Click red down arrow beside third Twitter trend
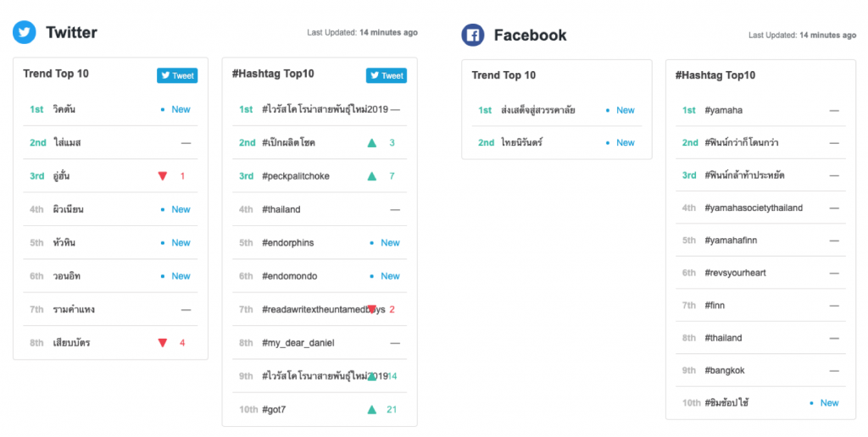This screenshot has height=437, width=868. click(163, 176)
